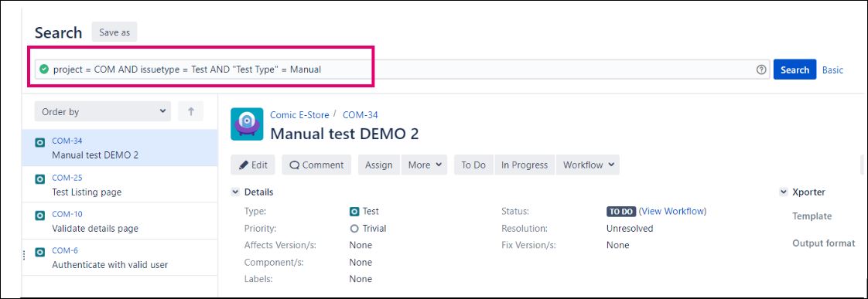Image resolution: width=868 pixels, height=299 pixels.
Task: Click the Labels None value
Action: tap(361, 279)
